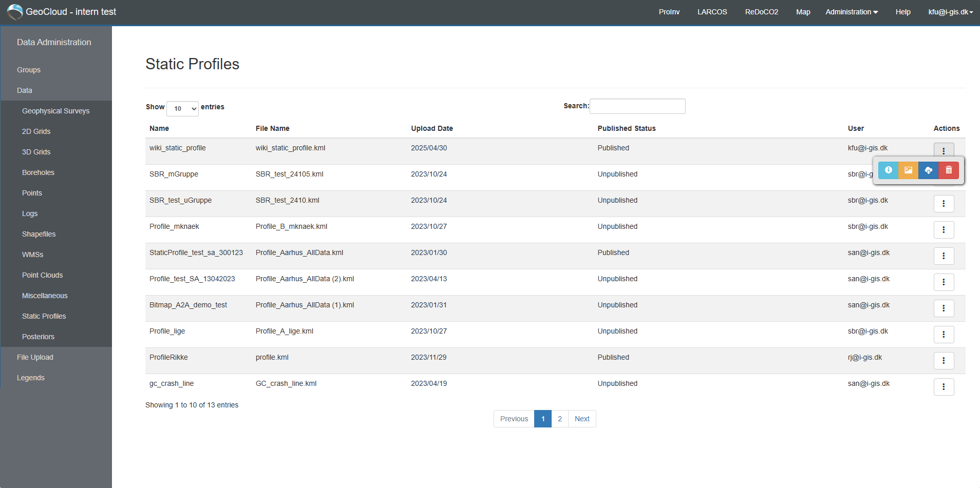Go to page 1 in pagination
This screenshot has height=488, width=980.
(x=543, y=419)
